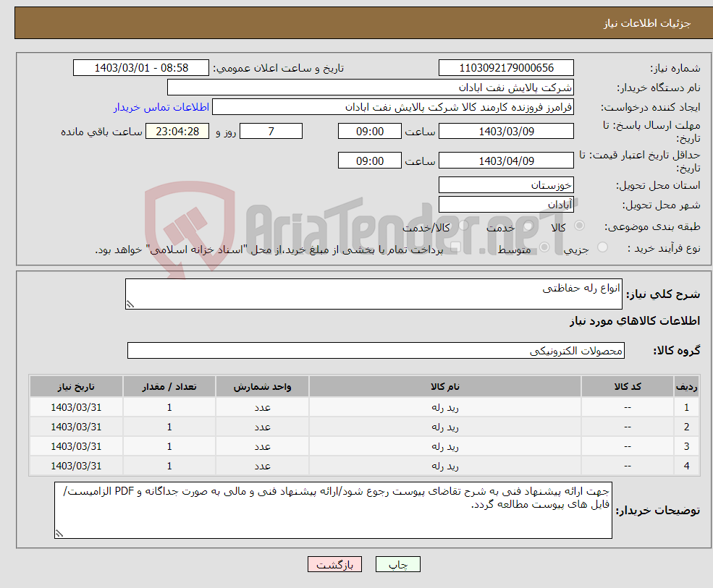This screenshot has height=588, width=713.
Task: Click the request creator name field
Action: [x=393, y=107]
